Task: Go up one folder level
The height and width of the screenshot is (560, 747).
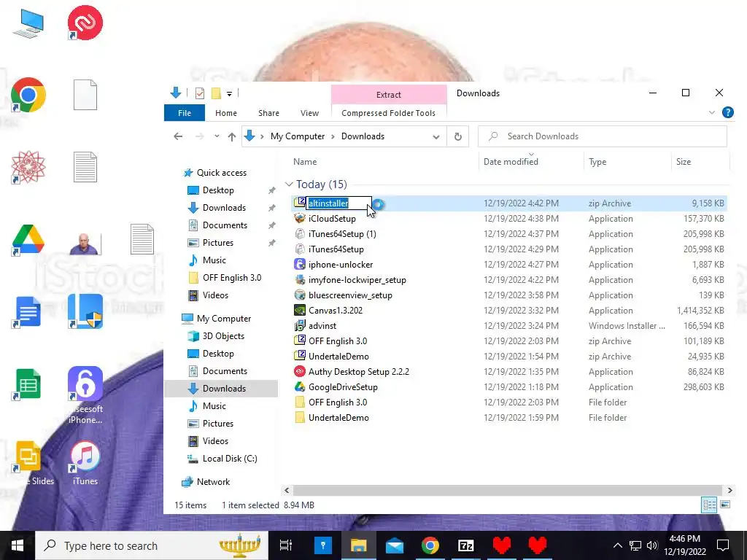Action: coord(232,136)
